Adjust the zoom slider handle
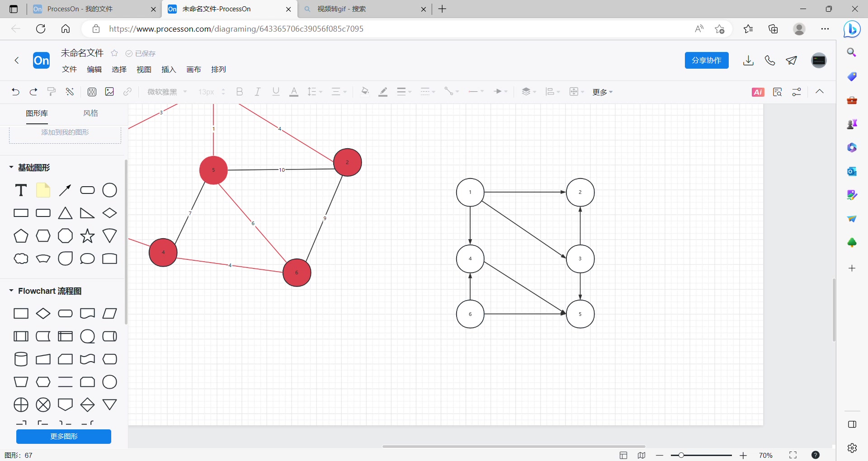868x461 pixels. click(x=681, y=455)
